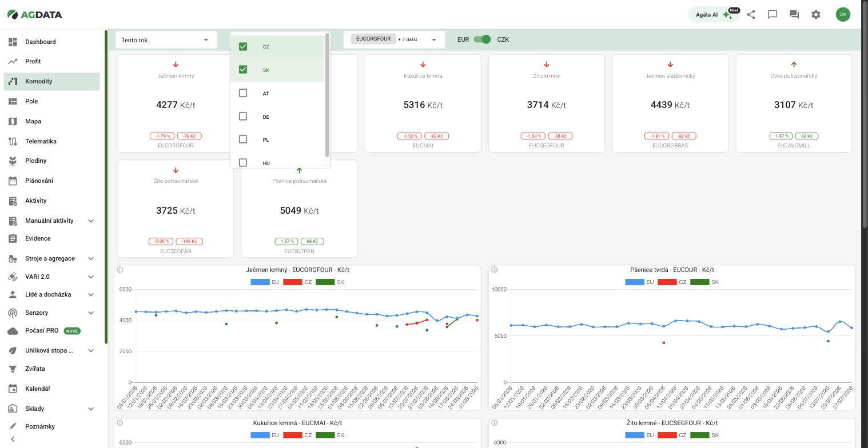Click the country dropdown list scrollbar
868x448 pixels.
point(327,95)
